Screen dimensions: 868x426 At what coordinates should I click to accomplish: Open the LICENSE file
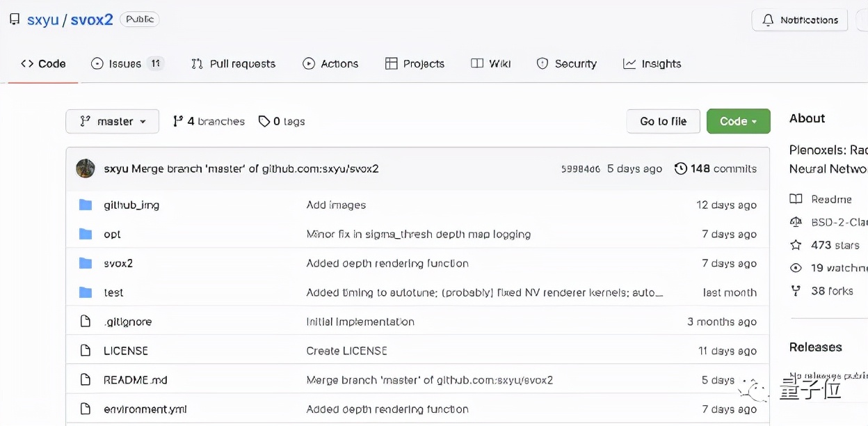point(126,351)
